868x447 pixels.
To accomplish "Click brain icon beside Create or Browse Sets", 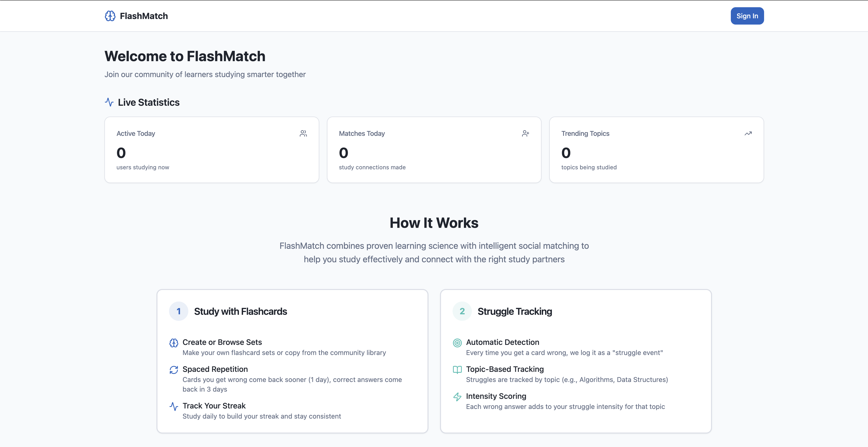I will pyautogui.click(x=174, y=343).
